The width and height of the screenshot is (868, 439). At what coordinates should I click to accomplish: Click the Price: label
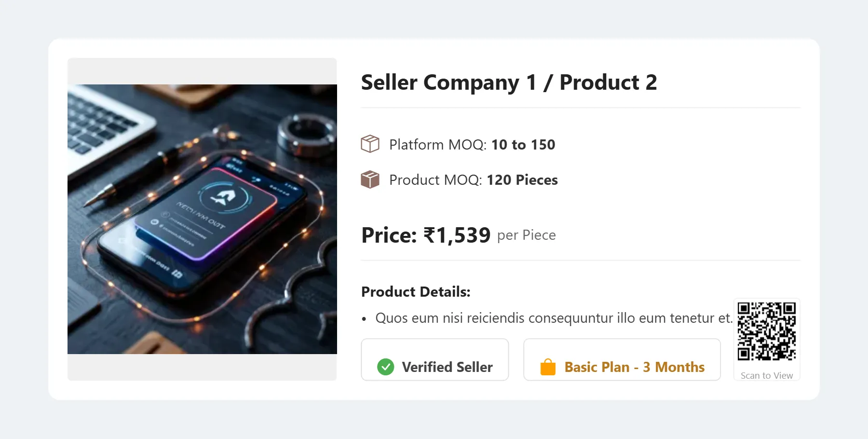[x=389, y=235]
